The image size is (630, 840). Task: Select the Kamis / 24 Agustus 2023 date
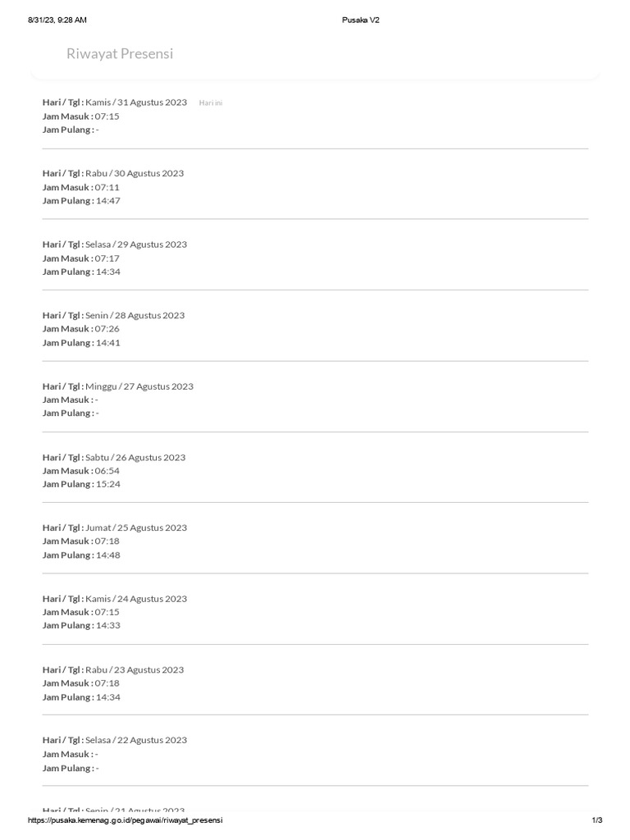(136, 599)
